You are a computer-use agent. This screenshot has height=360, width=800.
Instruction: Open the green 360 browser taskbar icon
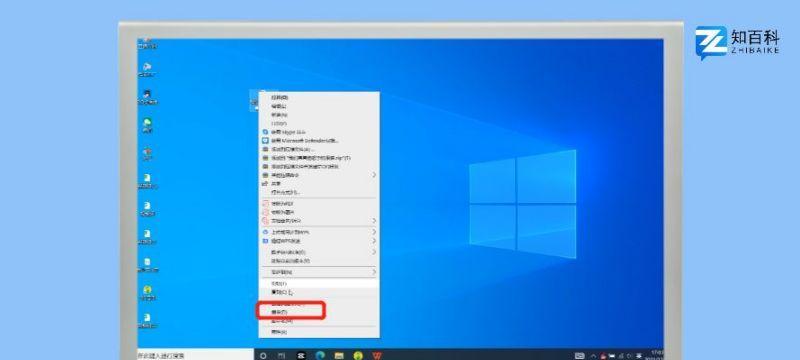click(x=358, y=355)
